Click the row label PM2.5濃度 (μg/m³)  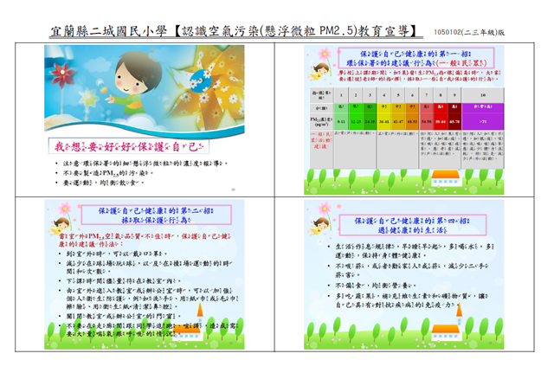(321, 121)
